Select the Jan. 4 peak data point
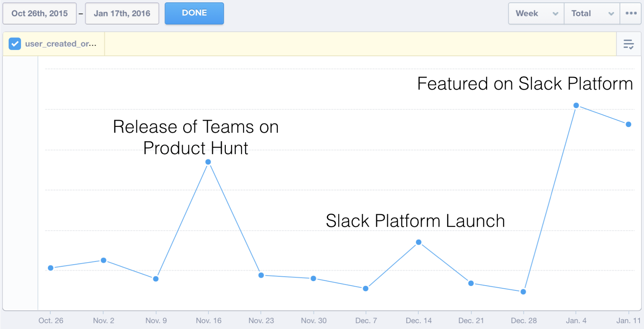644x329 pixels. (576, 105)
